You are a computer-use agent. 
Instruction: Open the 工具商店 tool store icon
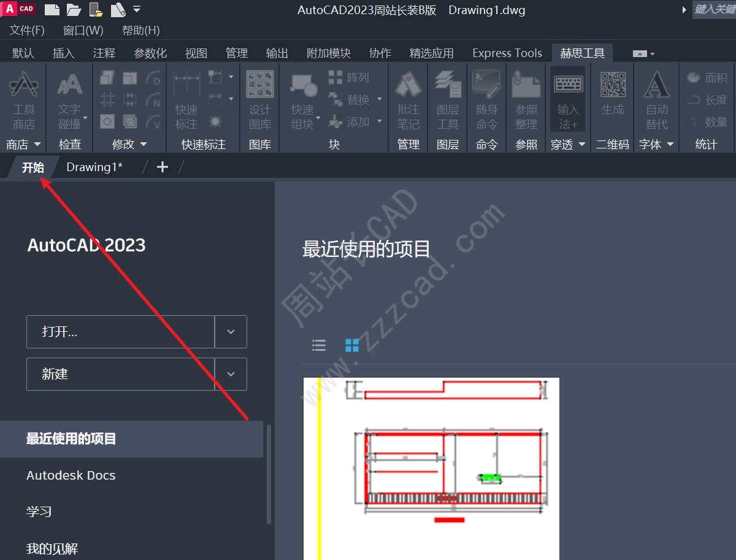[x=24, y=101]
